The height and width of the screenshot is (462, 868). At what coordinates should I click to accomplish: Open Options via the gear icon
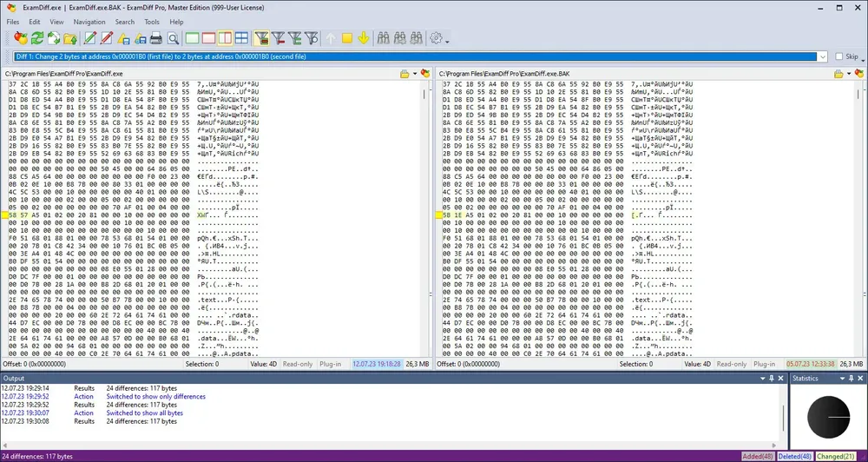437,37
